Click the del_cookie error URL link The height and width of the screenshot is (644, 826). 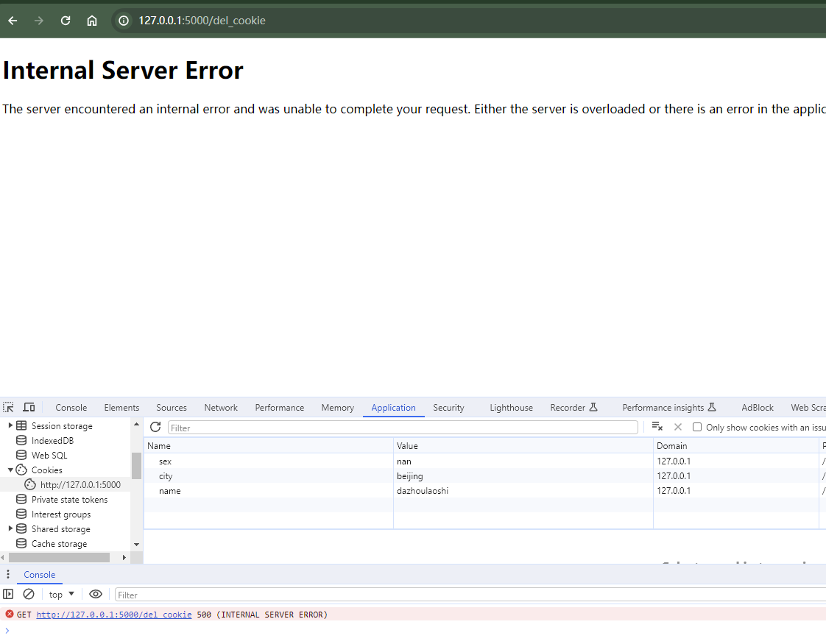114,614
